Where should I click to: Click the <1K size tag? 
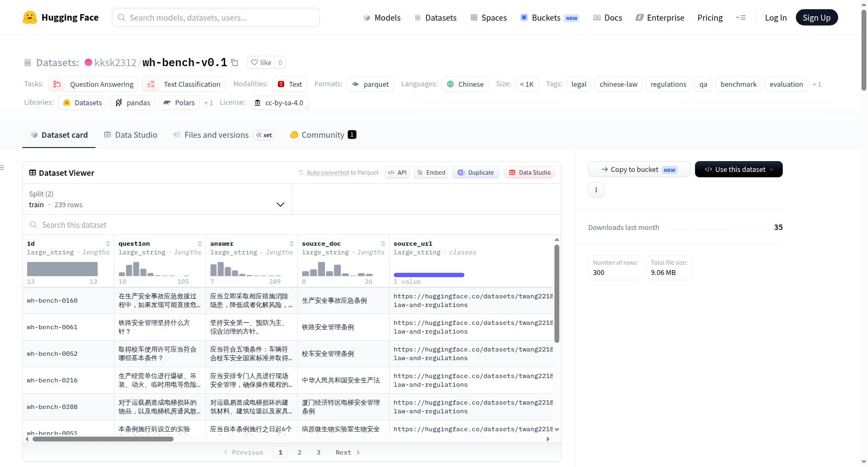coord(527,84)
